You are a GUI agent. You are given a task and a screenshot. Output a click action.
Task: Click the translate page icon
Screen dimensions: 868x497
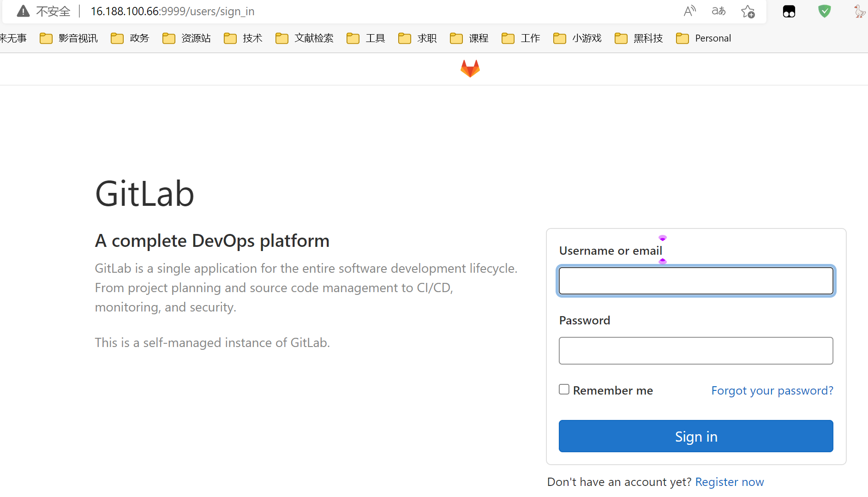point(718,11)
